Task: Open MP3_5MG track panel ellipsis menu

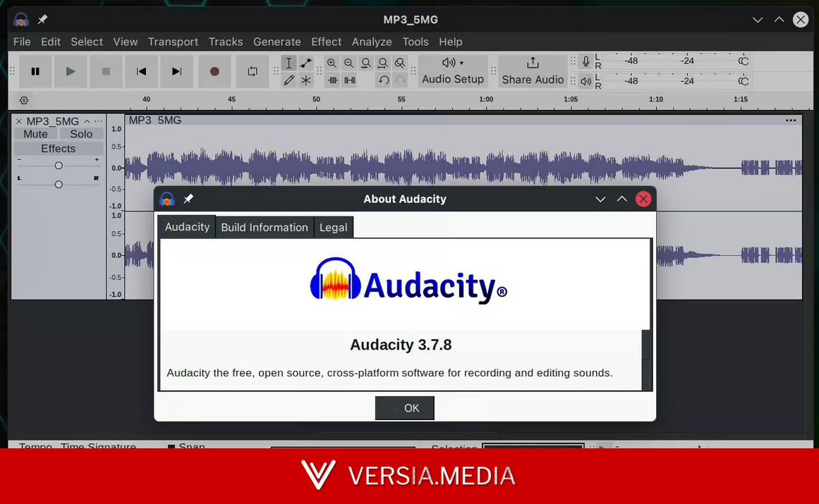Action: (x=98, y=121)
